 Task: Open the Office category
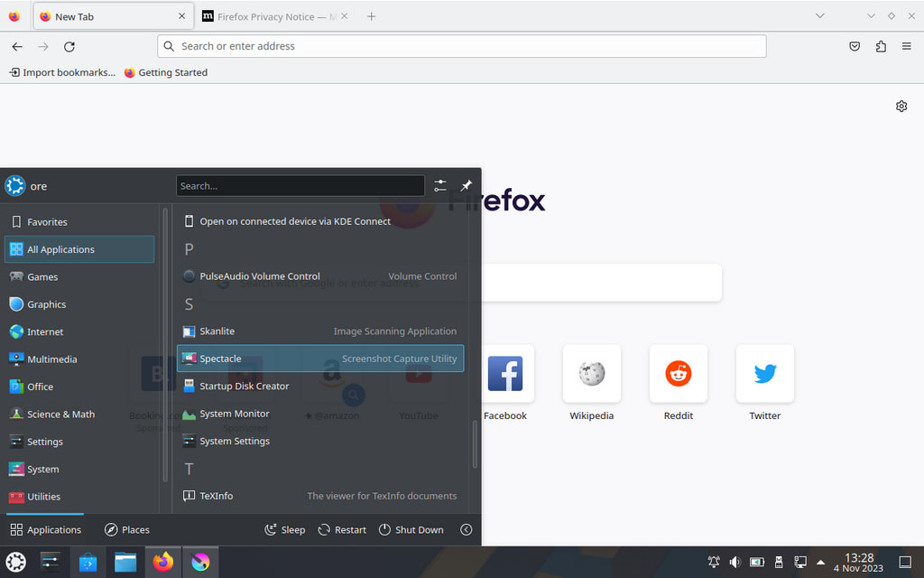(x=79, y=387)
